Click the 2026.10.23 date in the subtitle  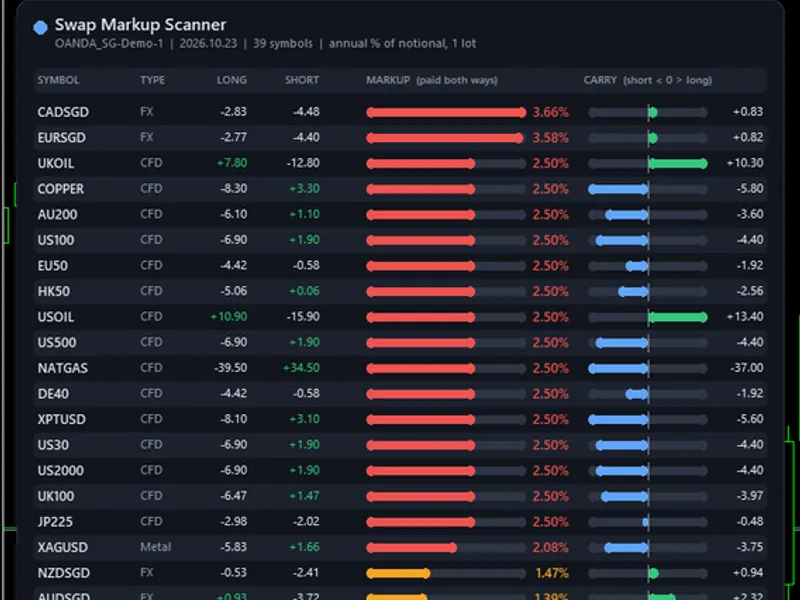[x=208, y=43]
